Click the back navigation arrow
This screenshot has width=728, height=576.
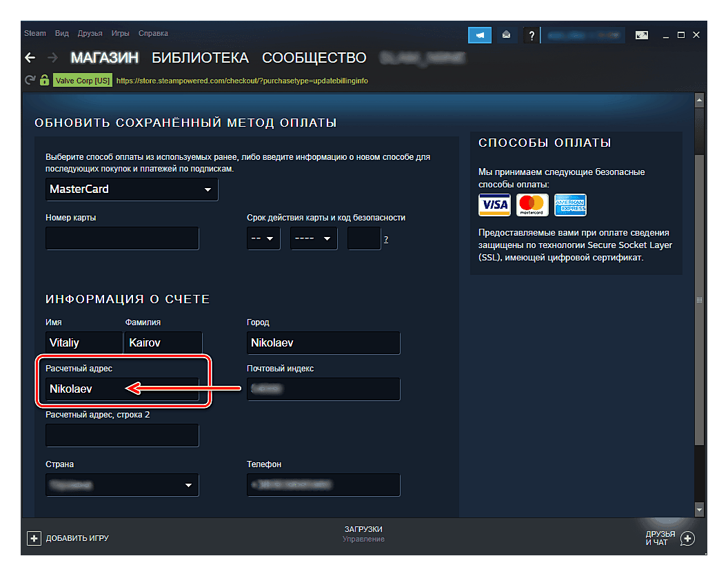pos(30,58)
